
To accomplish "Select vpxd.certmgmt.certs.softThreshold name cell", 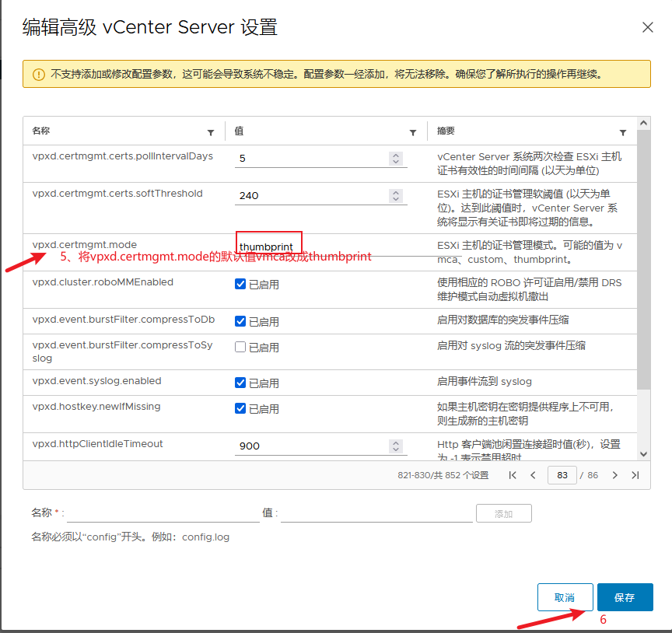I will (x=117, y=194).
